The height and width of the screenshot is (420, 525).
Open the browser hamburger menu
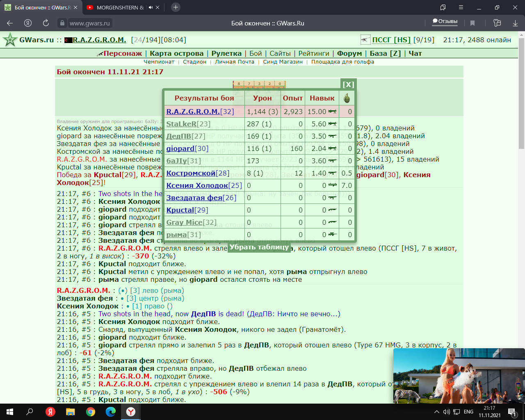(x=461, y=7)
